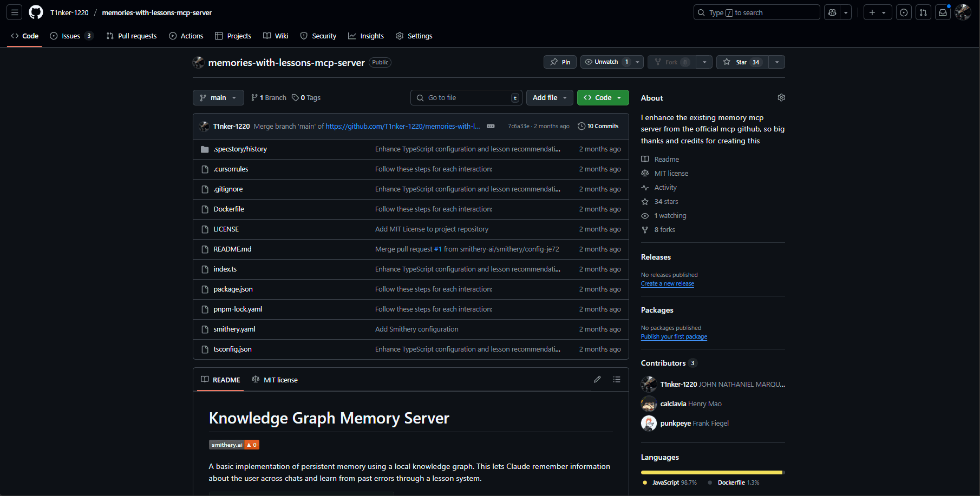The width and height of the screenshot is (980, 496).
Task: Open the Dockerfile file
Action: [228, 209]
